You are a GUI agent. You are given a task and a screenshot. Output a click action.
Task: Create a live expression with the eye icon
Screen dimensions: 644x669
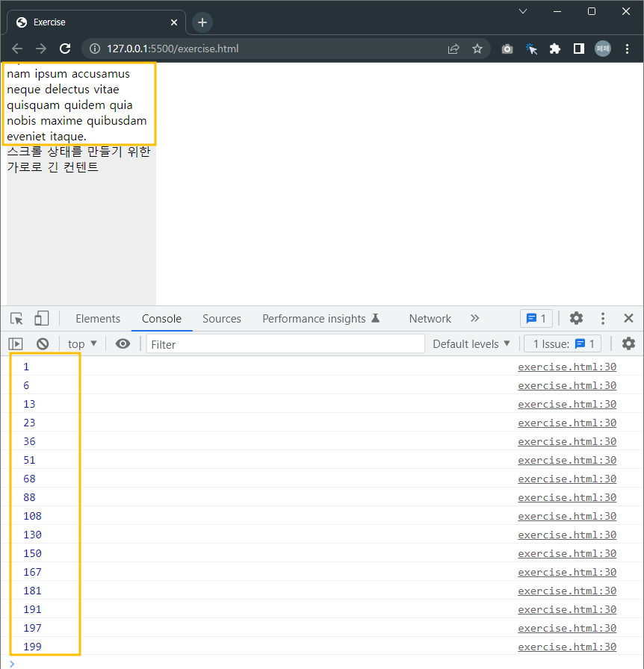[x=122, y=343]
